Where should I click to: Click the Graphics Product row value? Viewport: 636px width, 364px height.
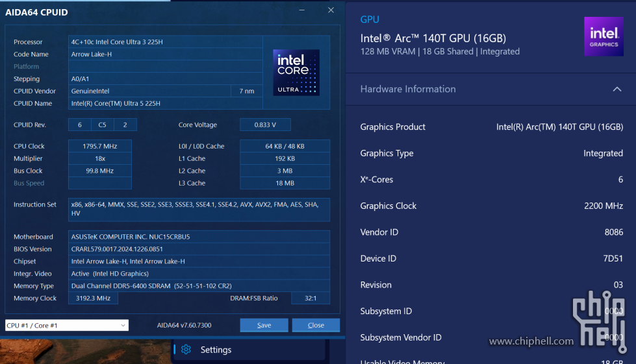[x=560, y=127]
